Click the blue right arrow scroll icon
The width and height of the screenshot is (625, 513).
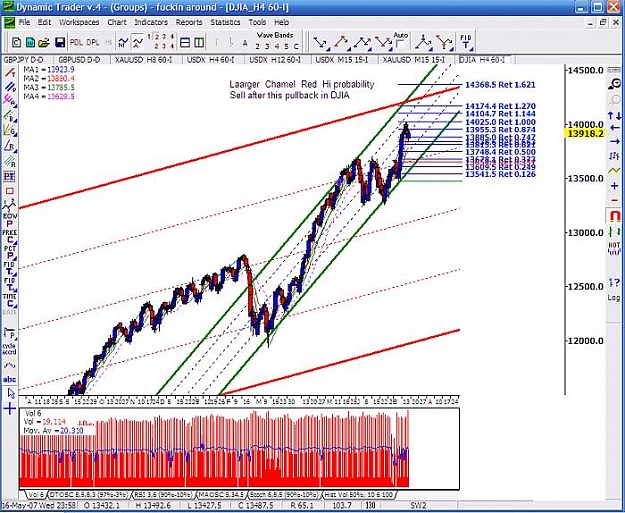[614, 141]
